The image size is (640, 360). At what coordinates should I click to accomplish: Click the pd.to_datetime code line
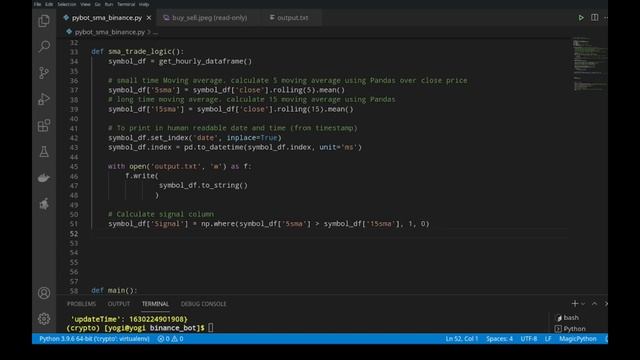coord(235,147)
